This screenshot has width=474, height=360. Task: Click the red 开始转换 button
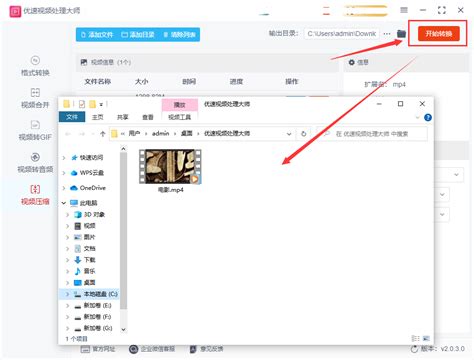click(439, 34)
